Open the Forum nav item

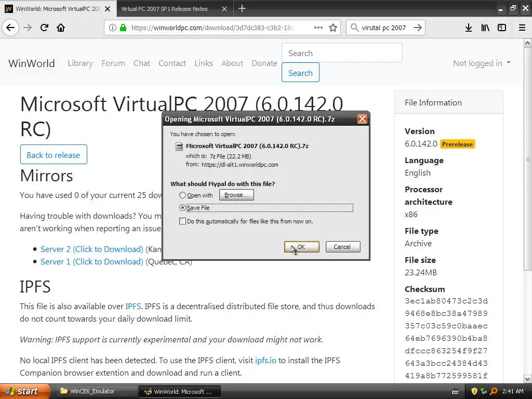[x=113, y=63]
